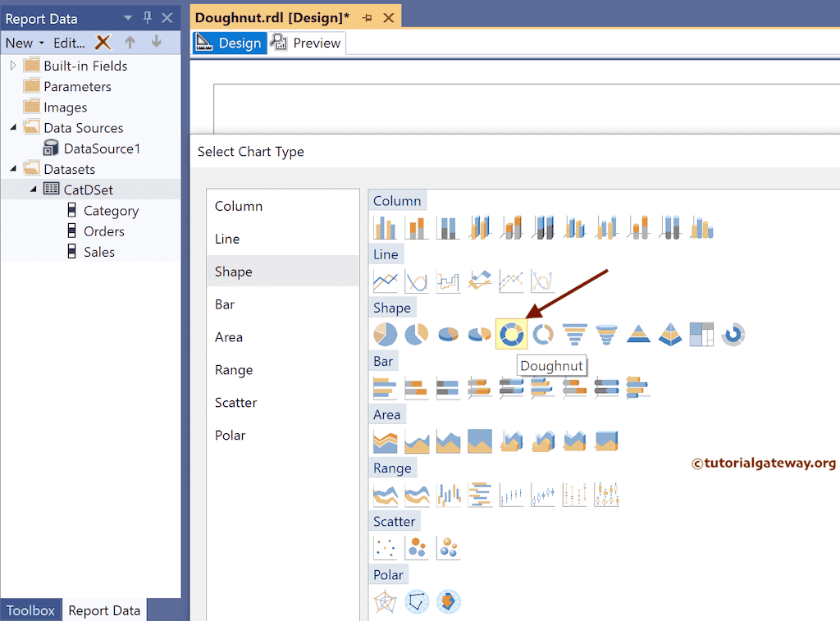
Task: Choose the Pie chart icon
Action: coord(386,335)
